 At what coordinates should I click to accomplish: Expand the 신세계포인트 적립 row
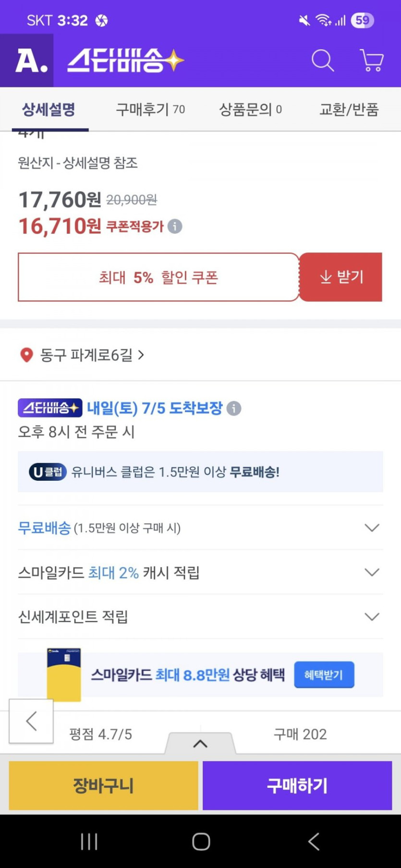372,617
